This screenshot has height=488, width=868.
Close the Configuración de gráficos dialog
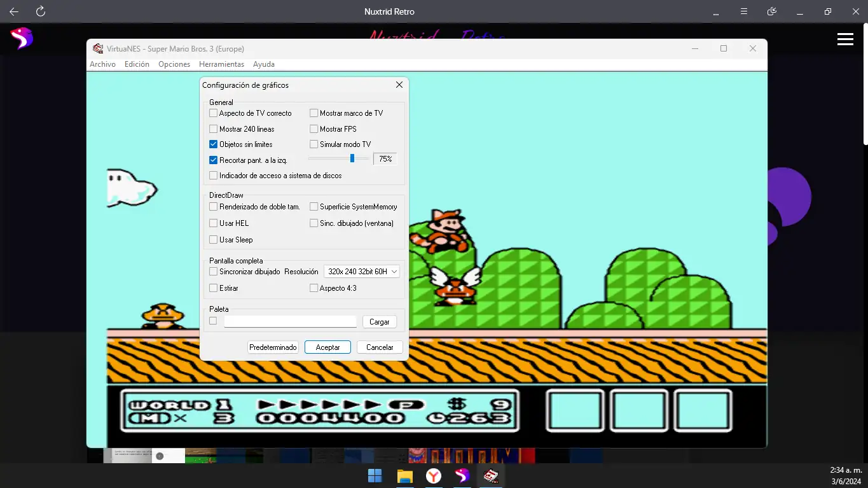point(399,85)
